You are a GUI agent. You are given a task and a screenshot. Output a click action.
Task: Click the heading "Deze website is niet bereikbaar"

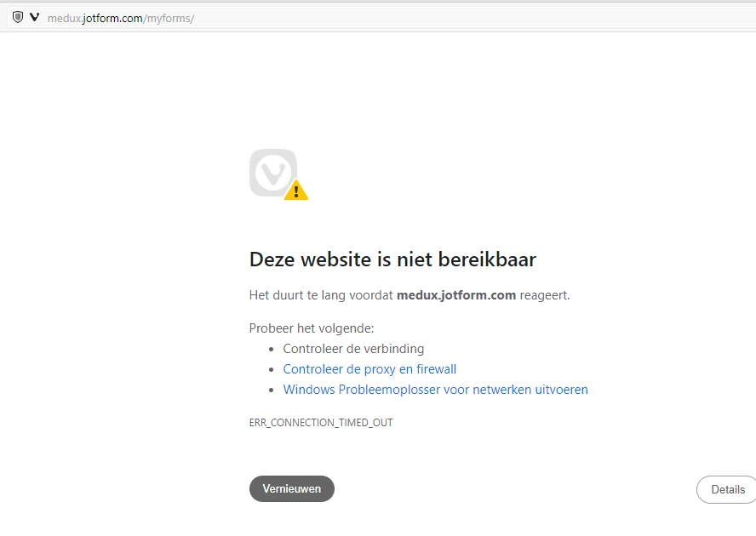(x=392, y=259)
